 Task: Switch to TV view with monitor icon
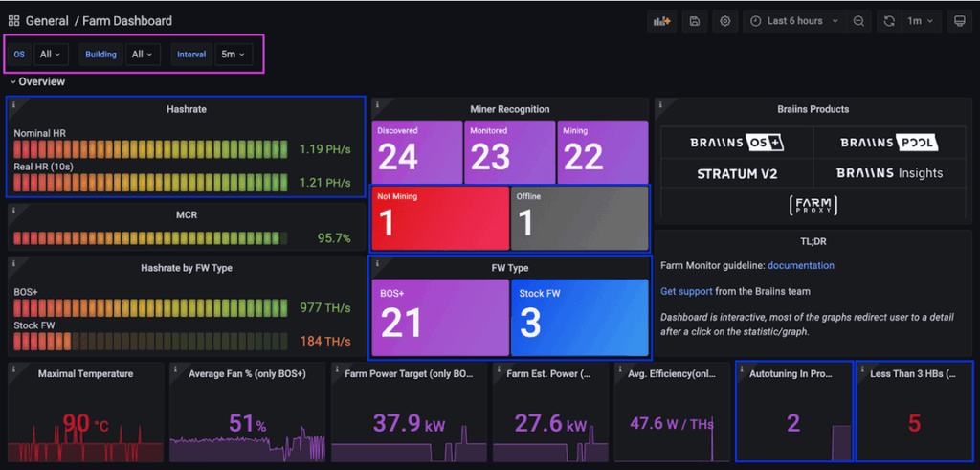tap(959, 21)
